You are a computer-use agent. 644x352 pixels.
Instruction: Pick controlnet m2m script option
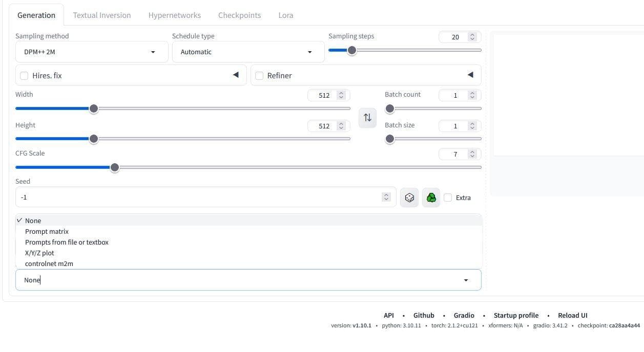[x=49, y=263]
